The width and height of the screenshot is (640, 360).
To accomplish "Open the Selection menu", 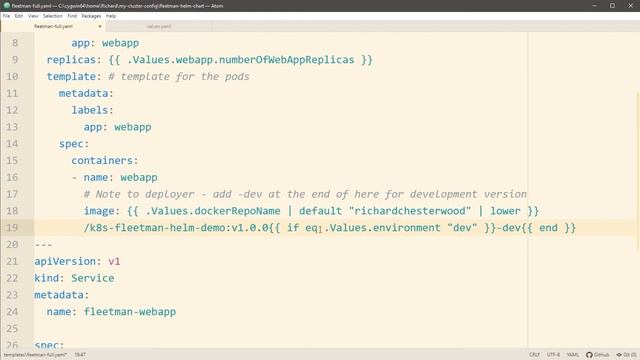I will click(53, 16).
